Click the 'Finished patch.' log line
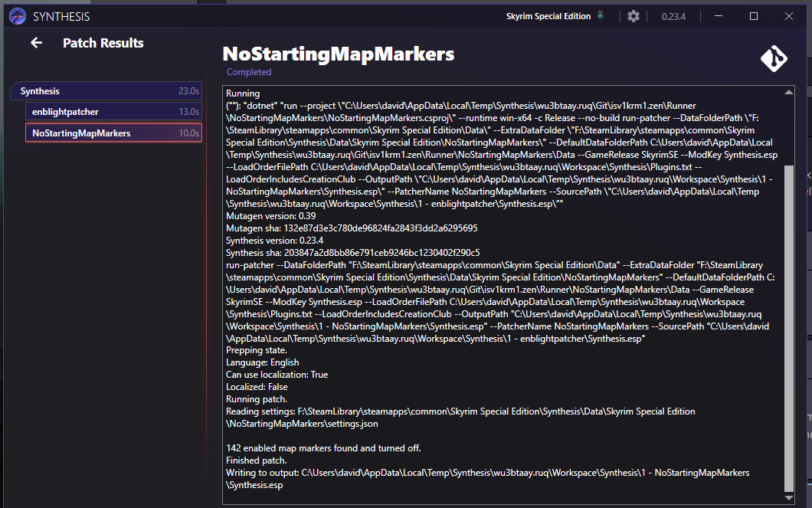Image resolution: width=812 pixels, height=508 pixels. pyautogui.click(x=256, y=460)
